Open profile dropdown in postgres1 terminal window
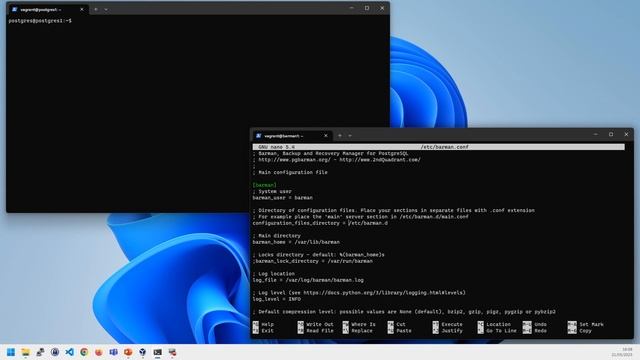This screenshot has height=360, width=640. click(x=106, y=9)
